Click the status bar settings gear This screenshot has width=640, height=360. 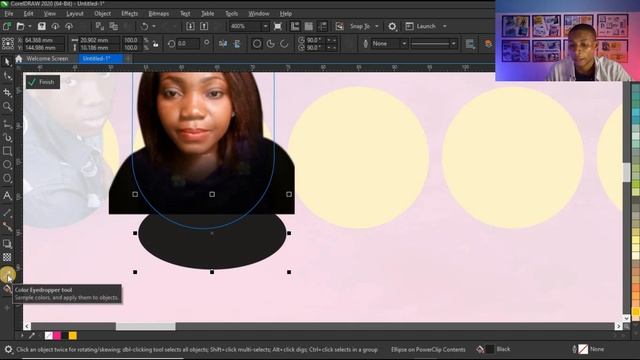(8, 349)
